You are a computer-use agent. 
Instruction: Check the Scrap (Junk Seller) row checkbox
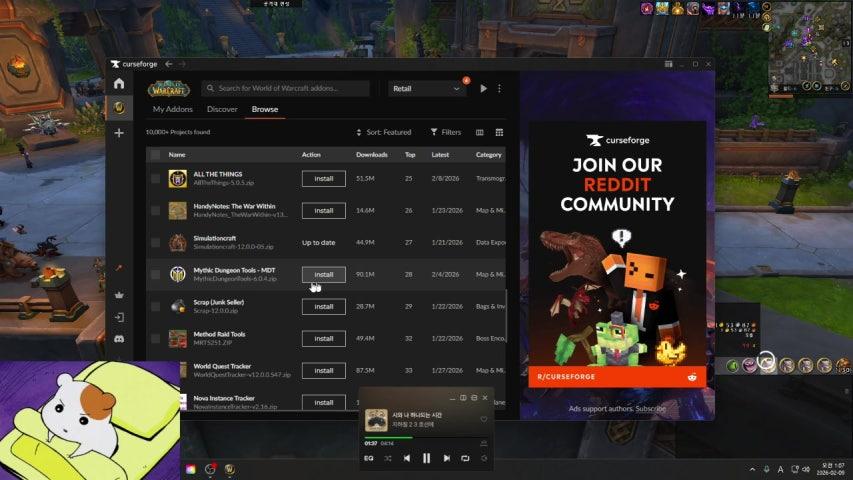pos(156,307)
